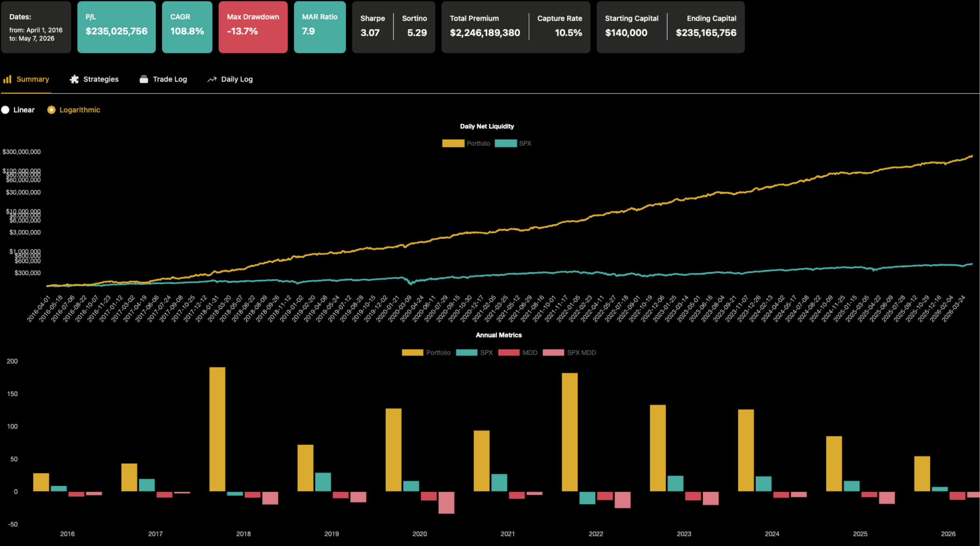Screen dimensions: 980x546
Task: Click the Ending Capital value $235,165,756
Action: tap(706, 33)
